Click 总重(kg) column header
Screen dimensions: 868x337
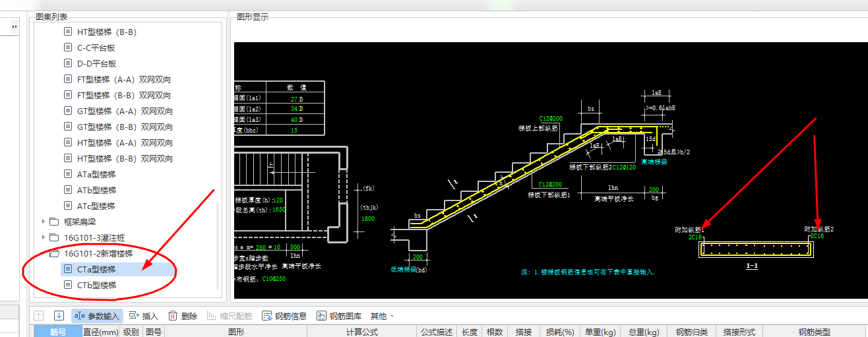pyautogui.click(x=644, y=332)
